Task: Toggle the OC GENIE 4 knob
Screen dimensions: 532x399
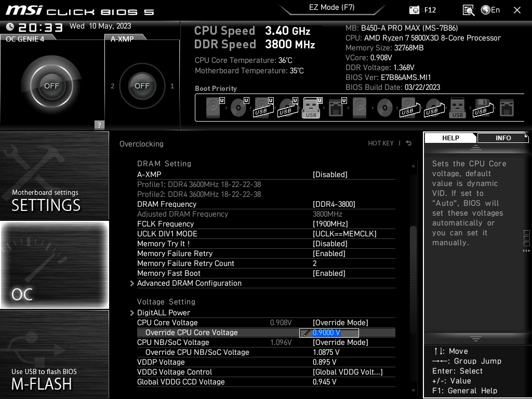Action: point(51,86)
